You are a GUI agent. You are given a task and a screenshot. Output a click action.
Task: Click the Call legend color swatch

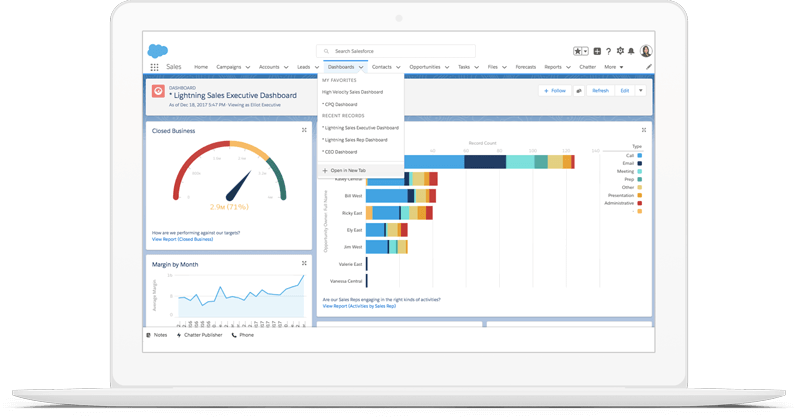[x=639, y=155]
